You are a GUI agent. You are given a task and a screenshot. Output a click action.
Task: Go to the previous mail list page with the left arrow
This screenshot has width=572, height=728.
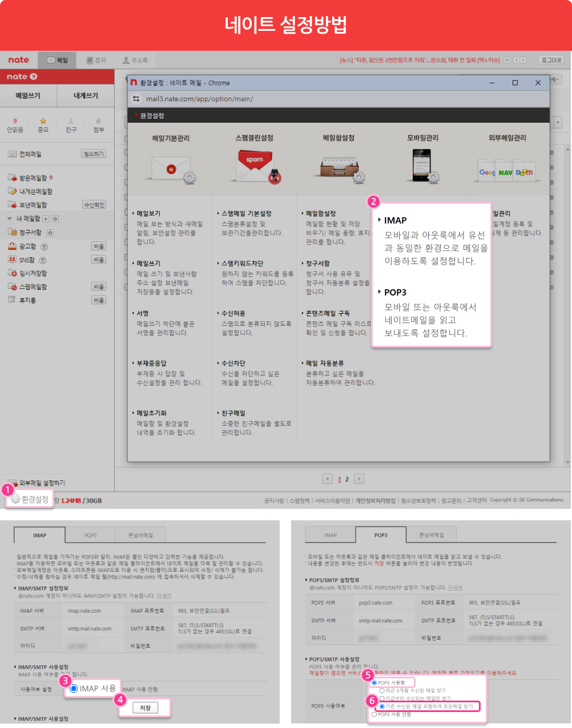[x=328, y=479]
